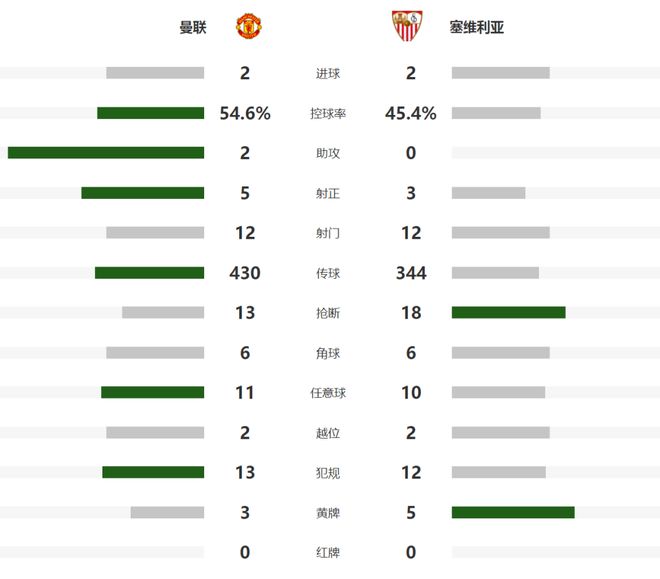
Task: Click the 传球 stat label
Action: click(327, 273)
